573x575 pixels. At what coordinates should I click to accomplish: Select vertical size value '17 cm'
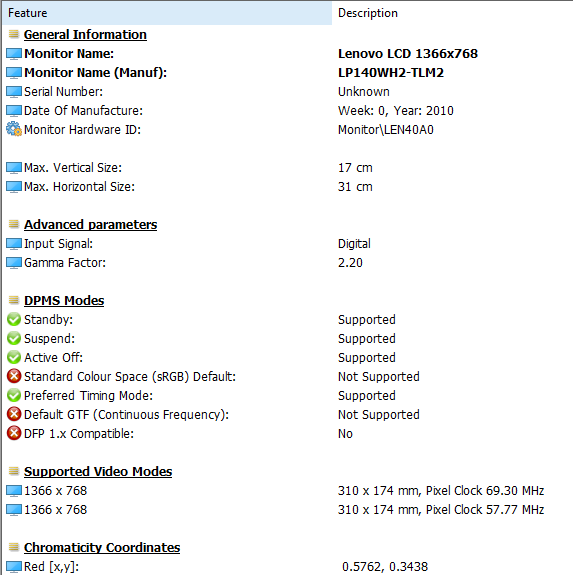pos(355,168)
